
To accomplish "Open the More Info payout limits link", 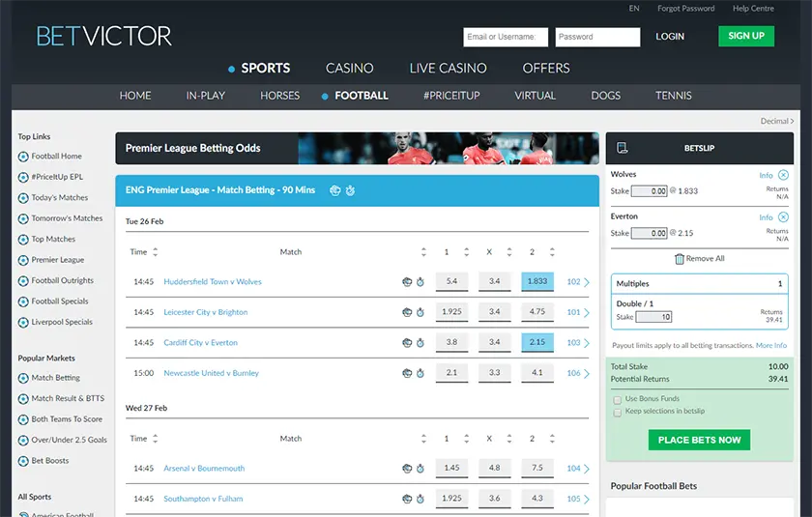I will pos(771,346).
